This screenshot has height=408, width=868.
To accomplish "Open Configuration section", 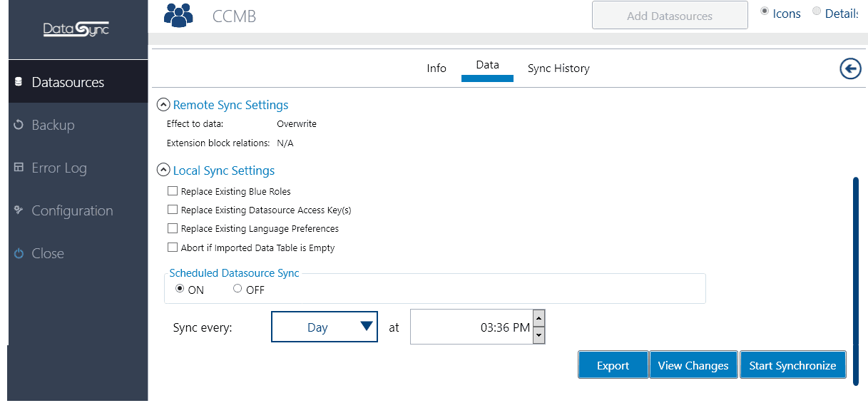I will [78, 210].
